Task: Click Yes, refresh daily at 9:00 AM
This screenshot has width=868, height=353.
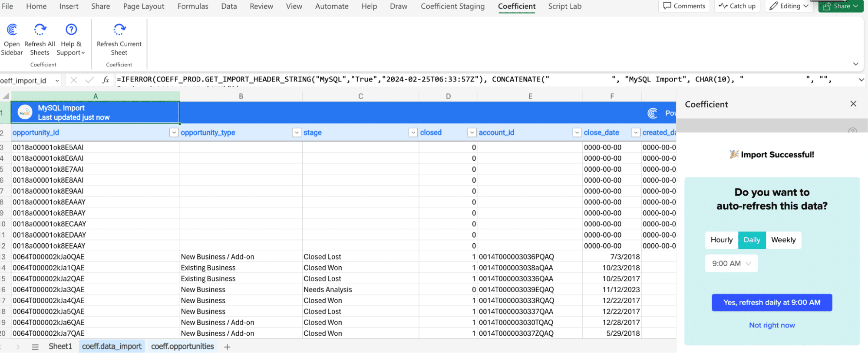Action: [772, 302]
